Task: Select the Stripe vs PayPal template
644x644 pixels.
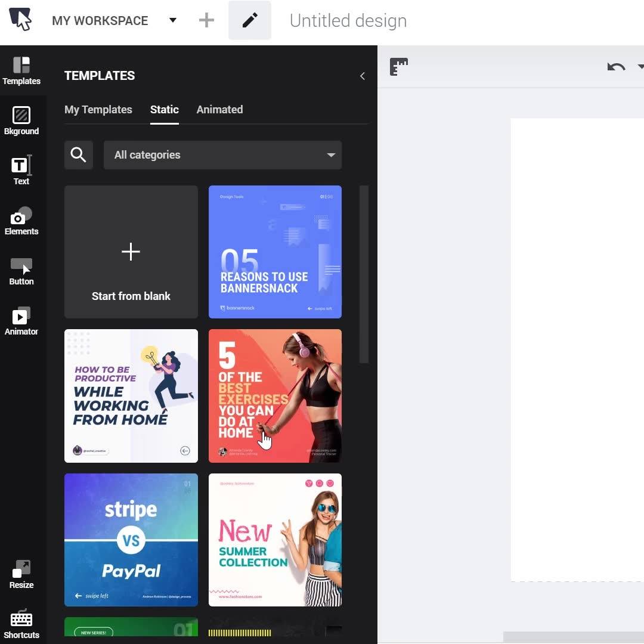Action: pyautogui.click(x=131, y=540)
